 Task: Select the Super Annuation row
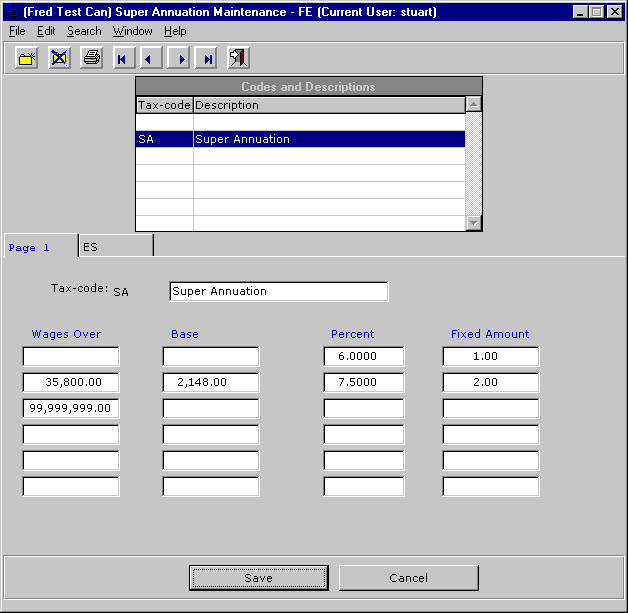pos(300,139)
